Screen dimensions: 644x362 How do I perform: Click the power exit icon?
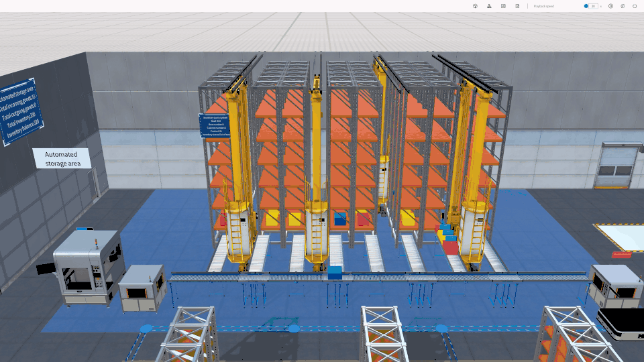635,6
